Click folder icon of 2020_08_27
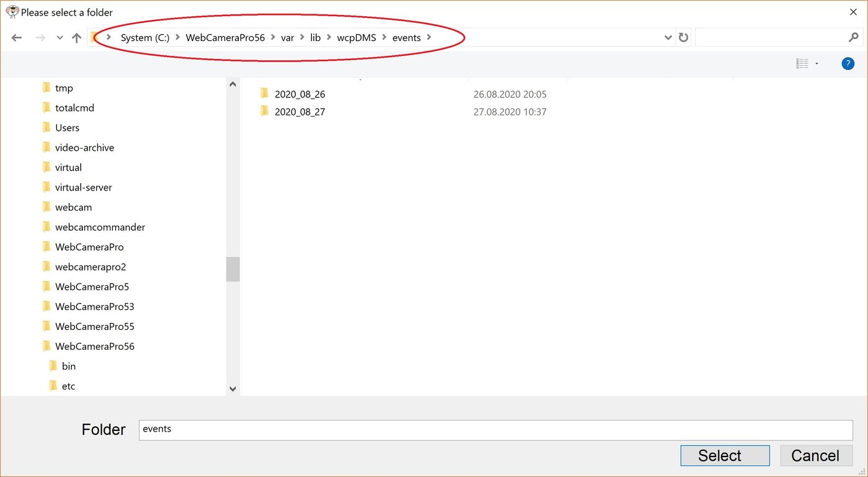Viewport: 868px width, 477px height. point(264,111)
